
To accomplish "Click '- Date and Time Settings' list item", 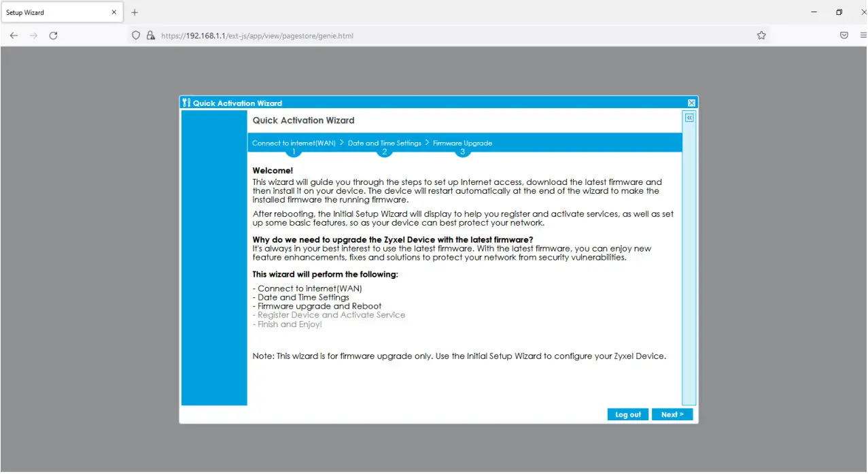I will [x=301, y=297].
